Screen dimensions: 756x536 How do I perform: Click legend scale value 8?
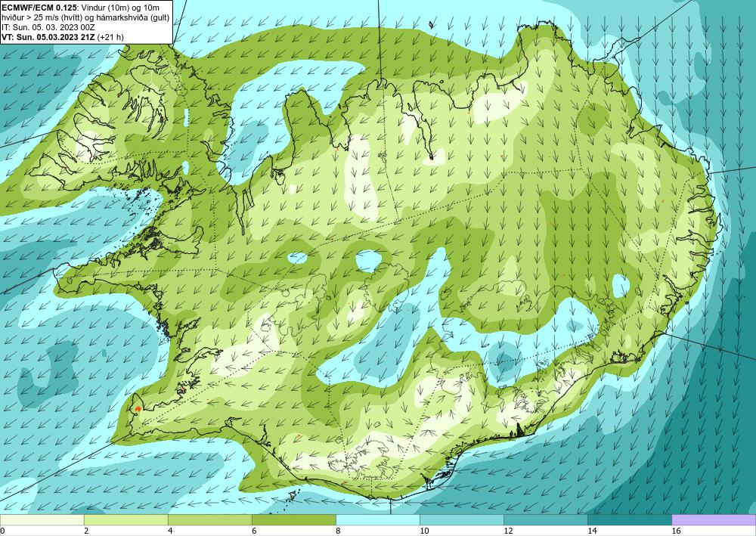tap(337, 531)
